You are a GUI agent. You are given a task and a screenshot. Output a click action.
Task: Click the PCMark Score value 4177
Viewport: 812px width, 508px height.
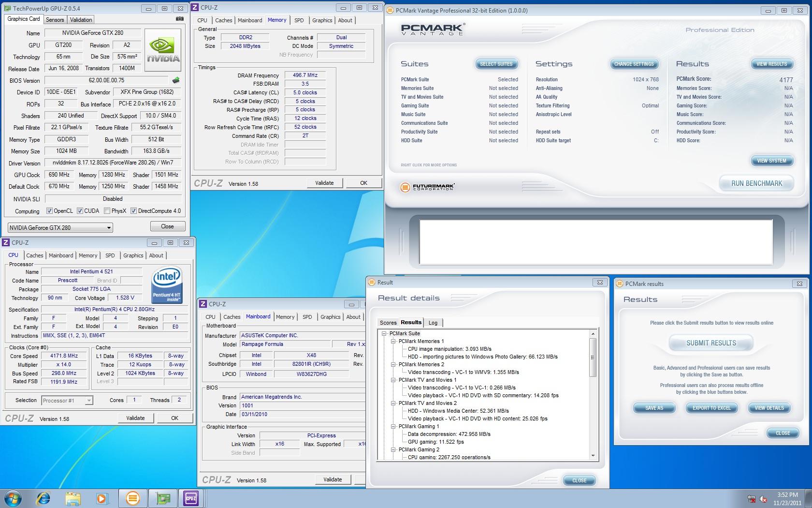[786, 80]
